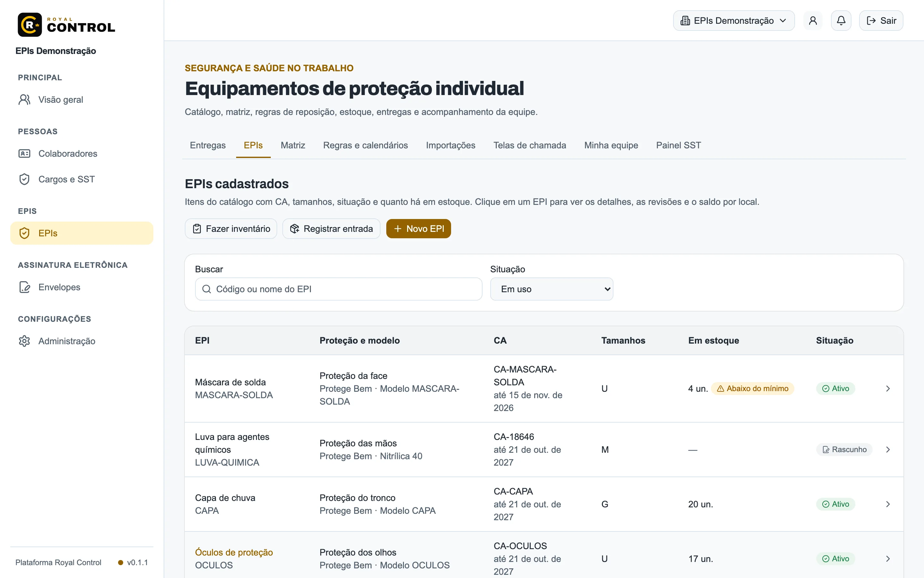Viewport: 924px width, 578px height.
Task: Open the Importações tab
Action: click(x=450, y=145)
